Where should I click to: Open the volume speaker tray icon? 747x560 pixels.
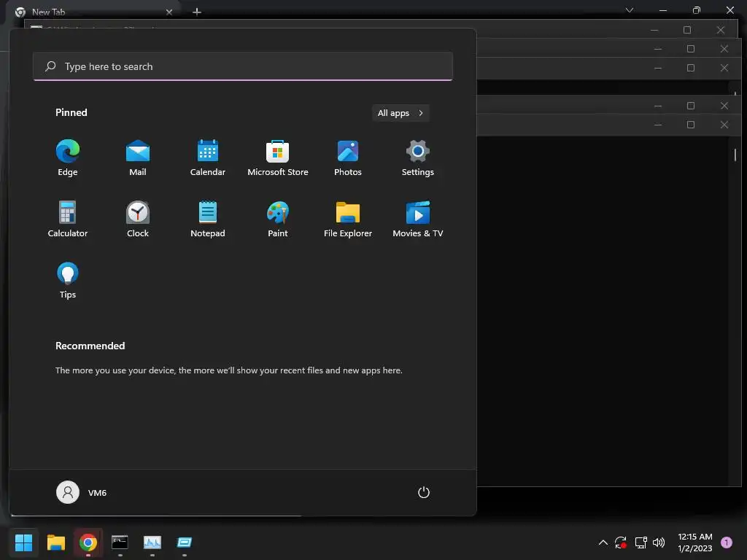(659, 542)
